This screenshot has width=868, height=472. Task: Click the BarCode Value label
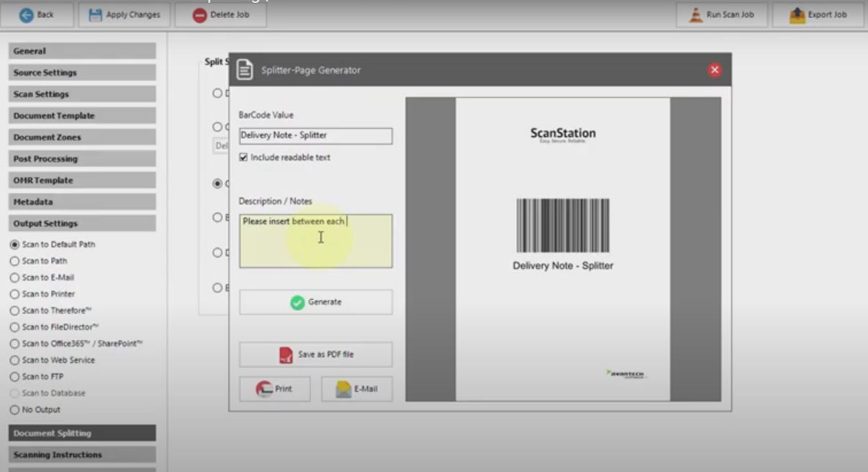266,115
